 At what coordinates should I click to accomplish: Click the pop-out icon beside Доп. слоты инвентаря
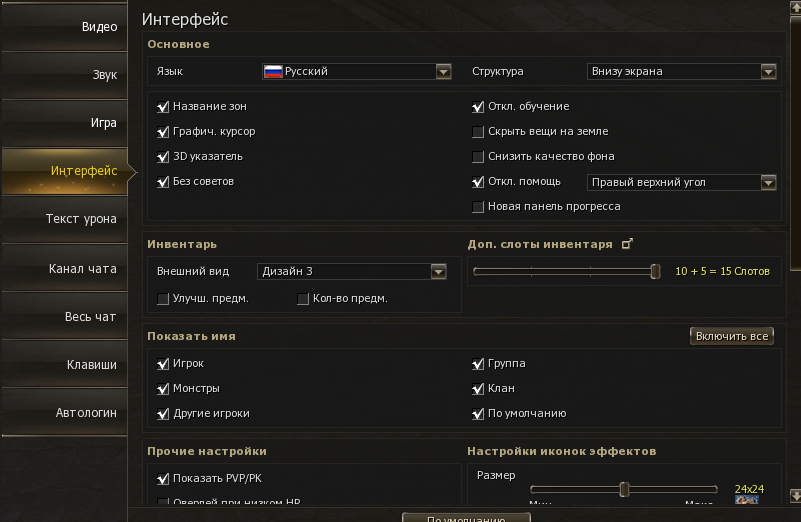[x=627, y=244]
